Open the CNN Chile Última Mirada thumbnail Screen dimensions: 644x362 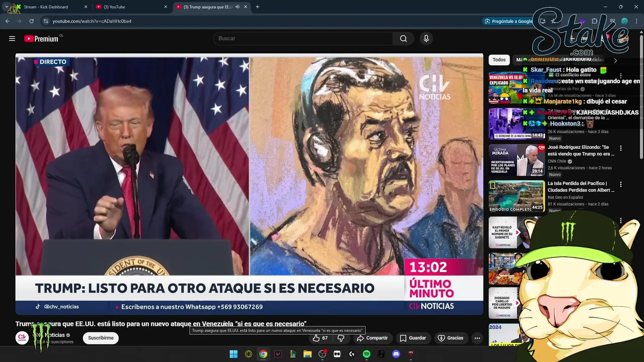pyautogui.click(x=516, y=160)
